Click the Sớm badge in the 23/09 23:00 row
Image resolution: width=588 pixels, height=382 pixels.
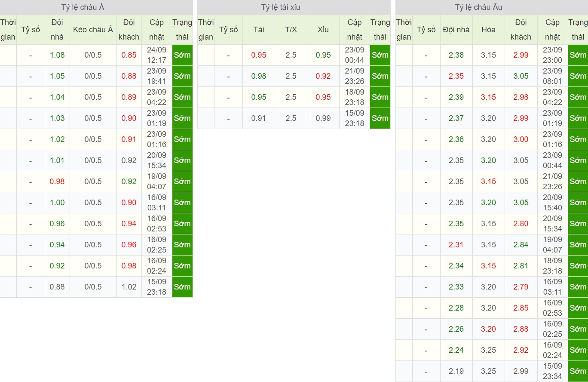(x=578, y=55)
